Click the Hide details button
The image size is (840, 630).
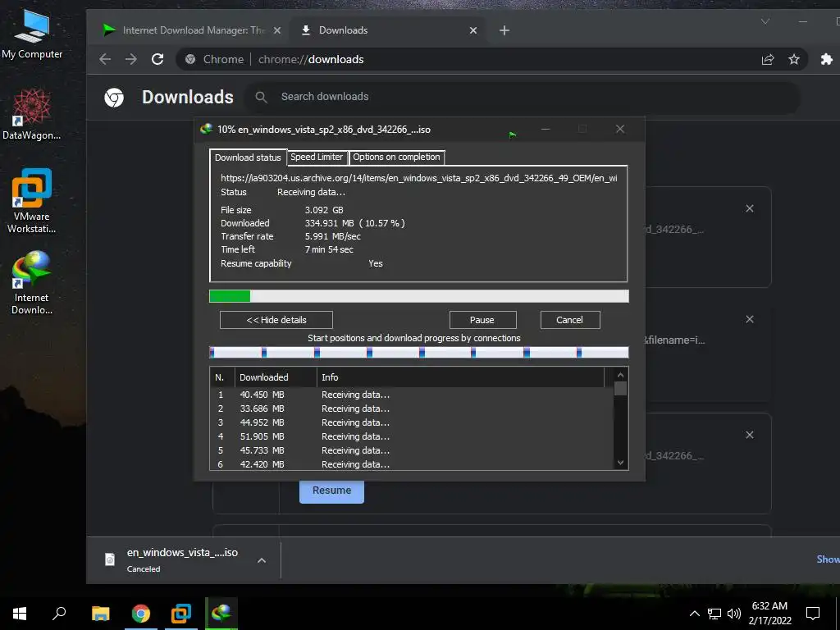click(276, 320)
